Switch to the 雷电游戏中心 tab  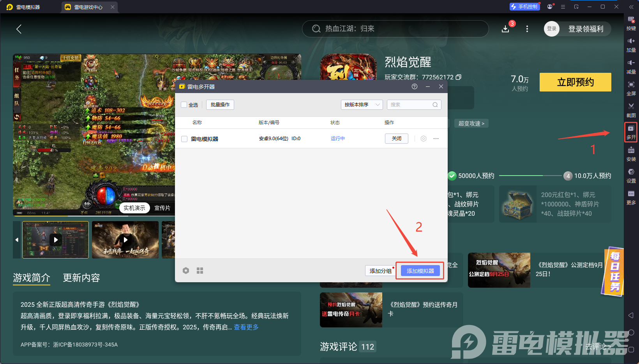pos(90,7)
